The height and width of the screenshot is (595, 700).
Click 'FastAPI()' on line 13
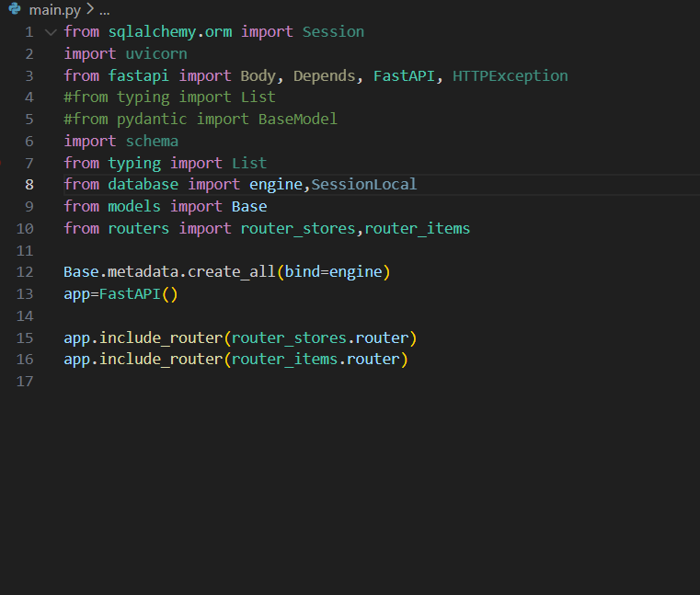tap(138, 293)
